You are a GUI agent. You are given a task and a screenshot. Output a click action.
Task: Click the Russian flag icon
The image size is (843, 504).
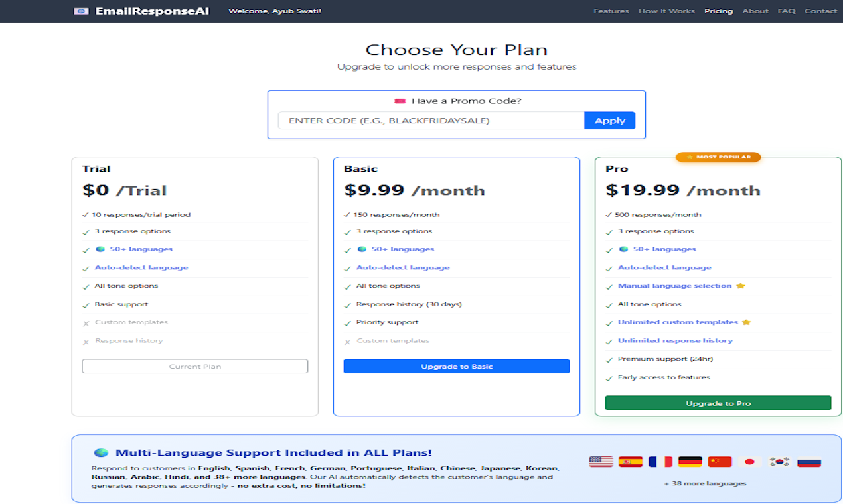tap(808, 461)
